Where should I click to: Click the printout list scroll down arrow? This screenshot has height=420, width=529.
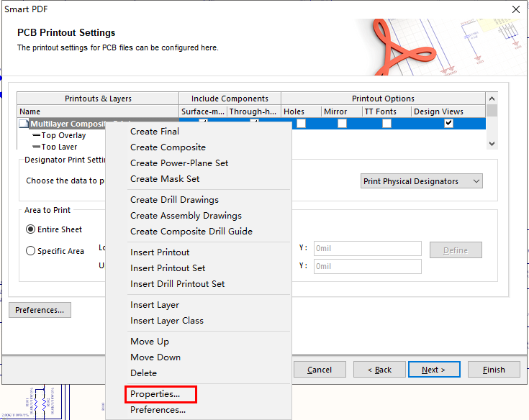pos(492,144)
